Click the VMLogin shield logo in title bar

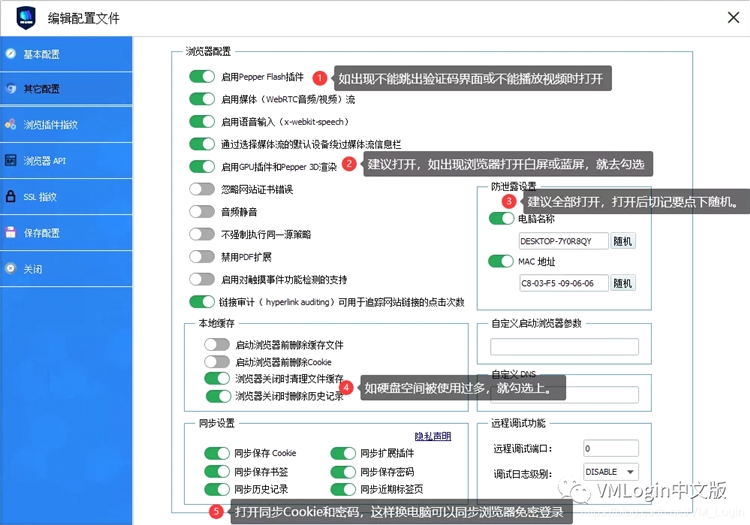coord(25,18)
